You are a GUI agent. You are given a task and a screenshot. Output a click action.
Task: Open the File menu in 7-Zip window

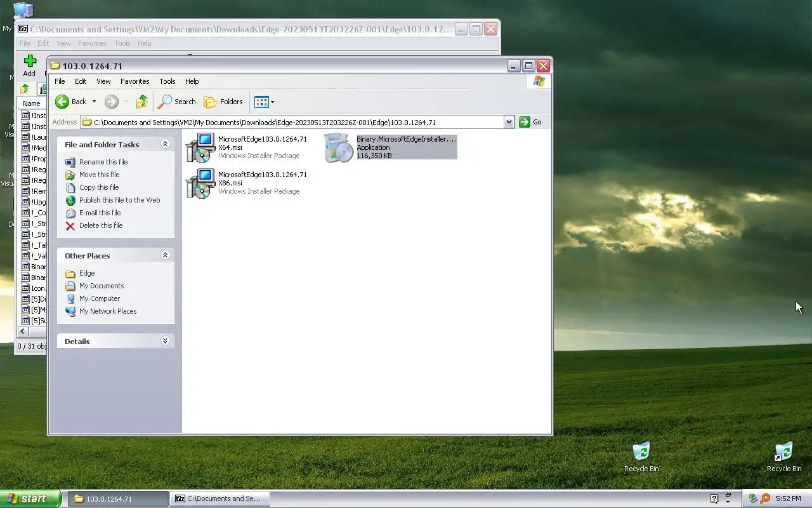25,43
